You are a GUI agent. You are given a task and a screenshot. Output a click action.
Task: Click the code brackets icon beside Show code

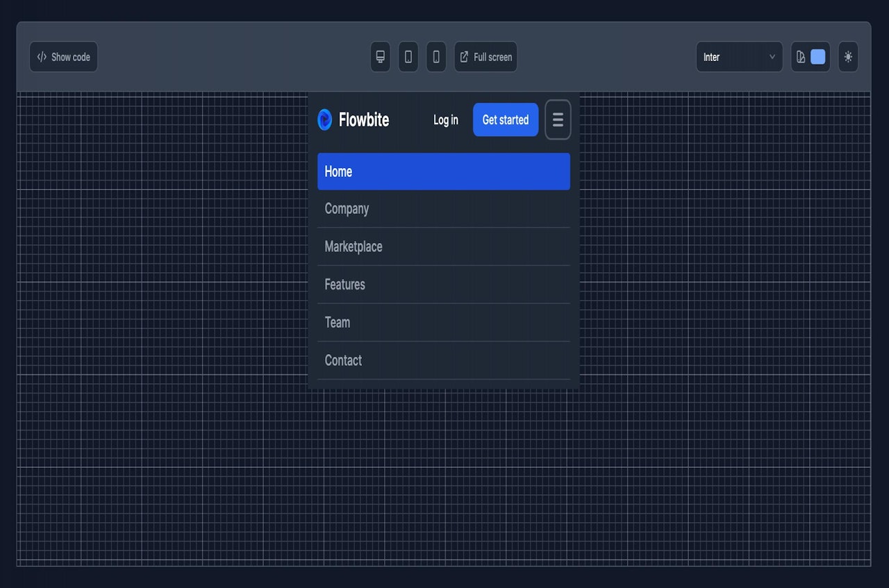pos(41,57)
